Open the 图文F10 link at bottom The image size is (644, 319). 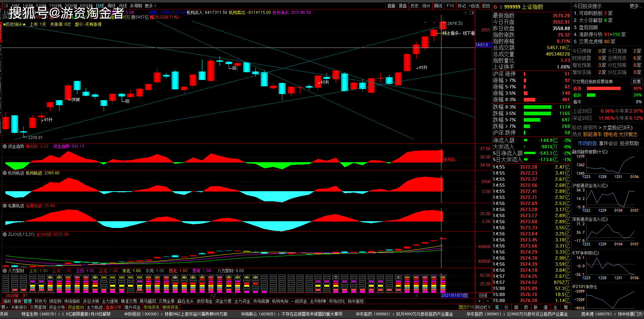466,307
